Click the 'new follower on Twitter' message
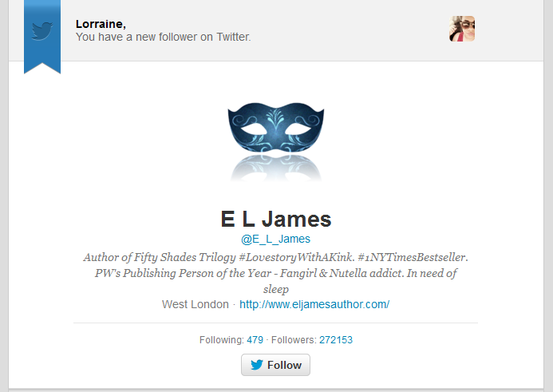Image resolution: width=553 pixels, height=392 pixels. tap(164, 37)
